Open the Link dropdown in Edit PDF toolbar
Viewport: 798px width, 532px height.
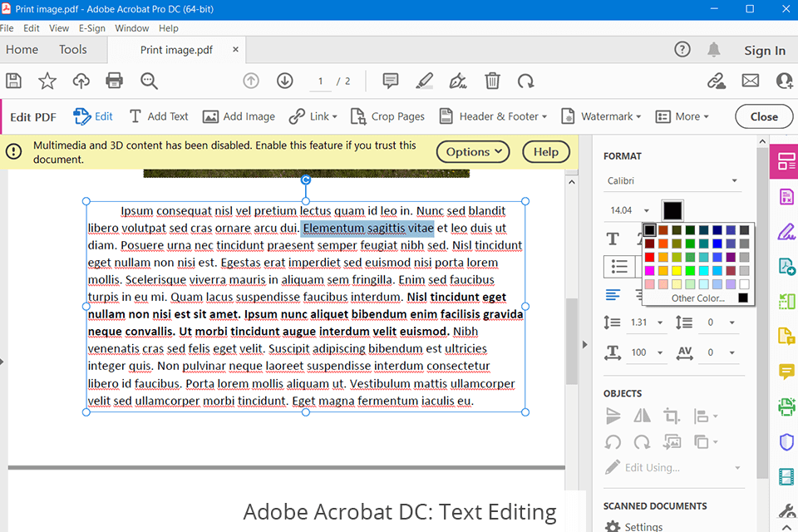pyautogui.click(x=313, y=116)
